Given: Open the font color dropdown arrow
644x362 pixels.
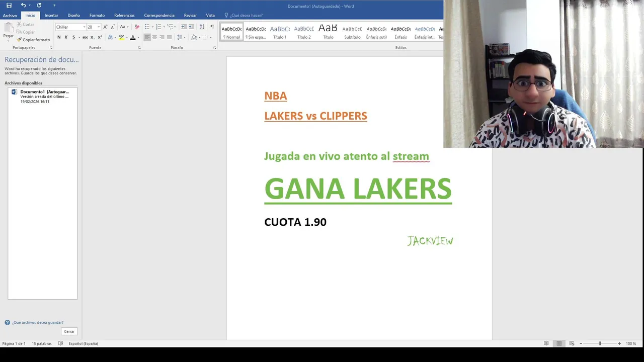Looking at the screenshot, I should coord(138,37).
